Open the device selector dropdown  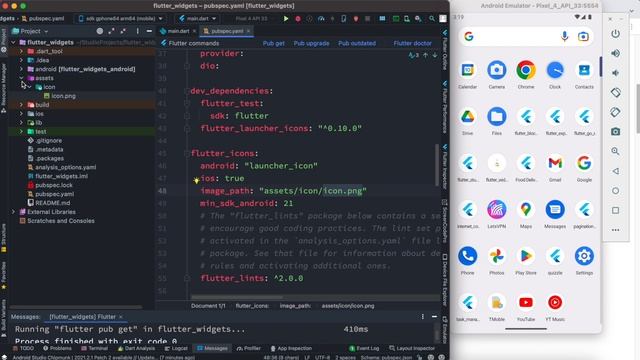(x=121, y=19)
